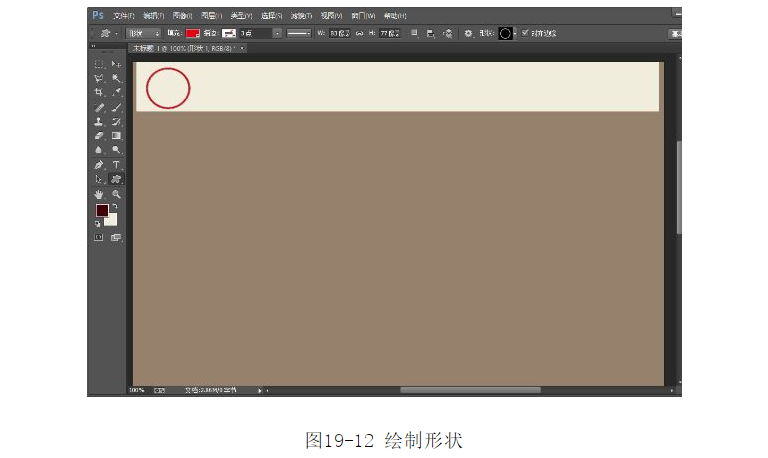Pick the Crop tool
Viewport: 768px width, 458px height.
(x=99, y=92)
